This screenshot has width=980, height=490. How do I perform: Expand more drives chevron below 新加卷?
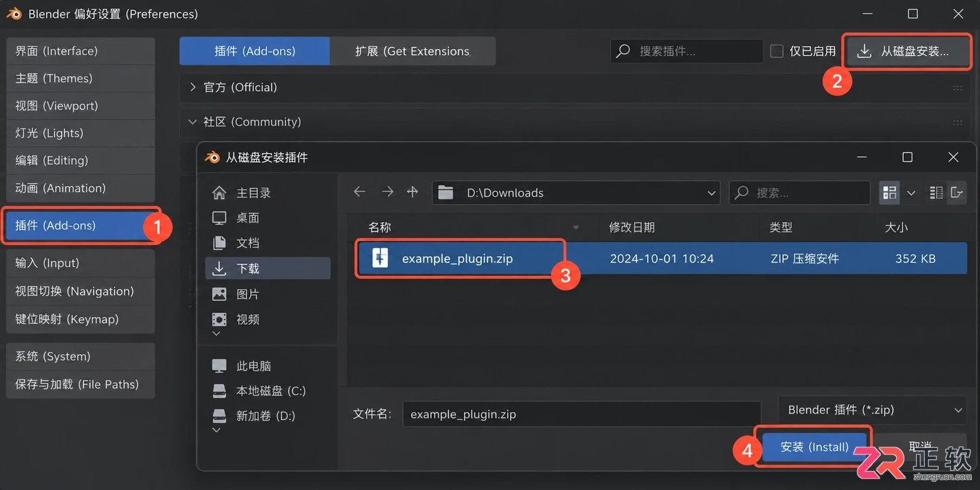pos(217,430)
